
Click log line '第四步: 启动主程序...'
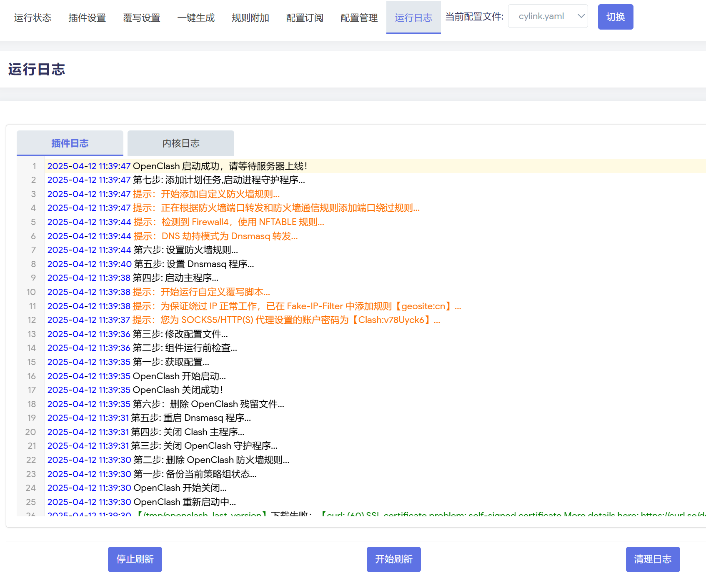click(x=133, y=278)
